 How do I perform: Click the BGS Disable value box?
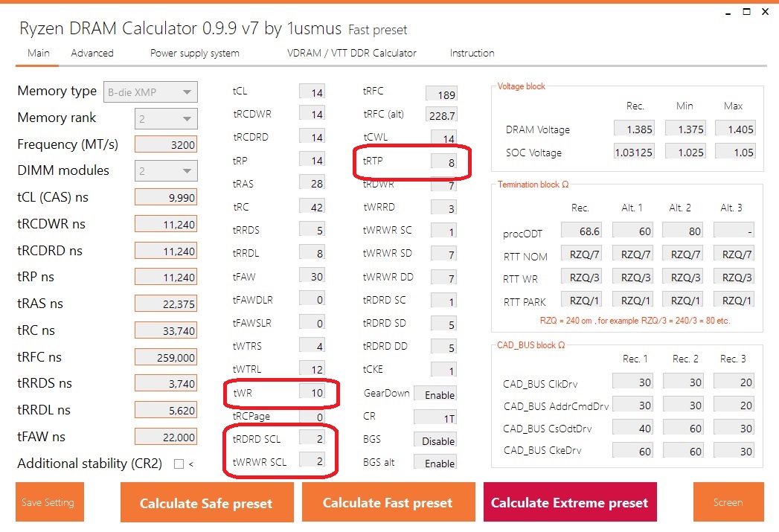click(435, 440)
